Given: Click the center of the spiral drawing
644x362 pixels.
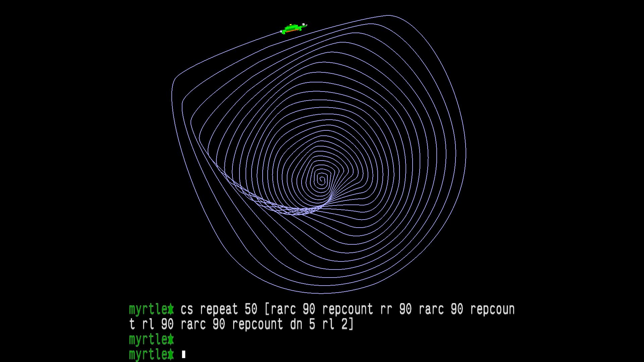Looking at the screenshot, I should [321, 180].
